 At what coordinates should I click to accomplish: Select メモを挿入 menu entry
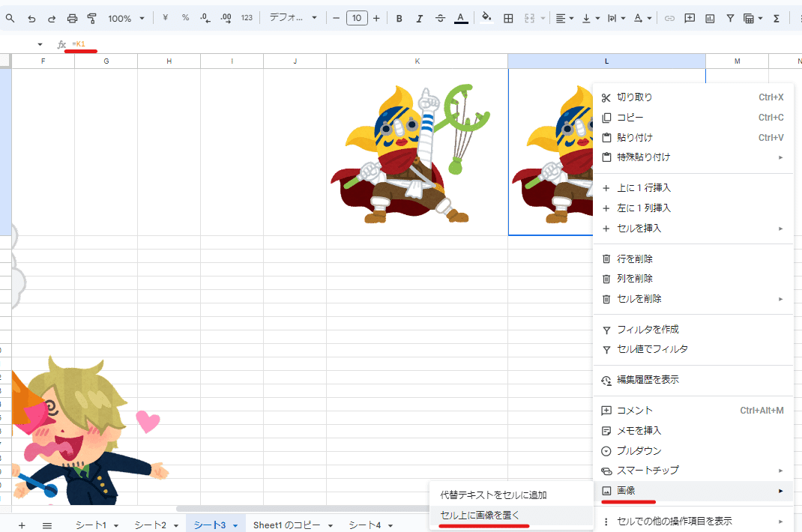click(x=693, y=431)
